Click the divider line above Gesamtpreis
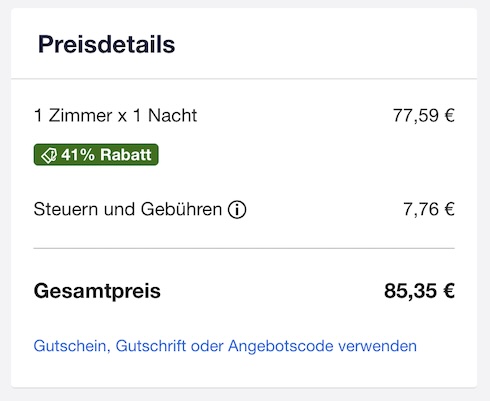The image size is (490, 401). pyautogui.click(x=244, y=248)
